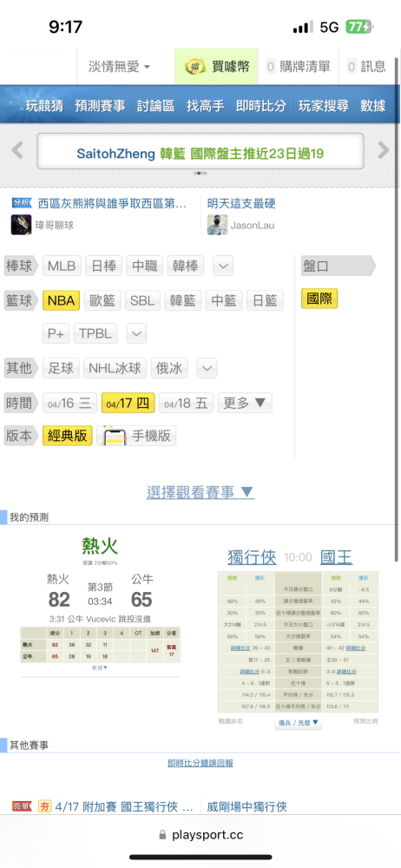The width and height of the screenshot is (401, 868).
Task: Select NBA league
Action: point(61,300)
